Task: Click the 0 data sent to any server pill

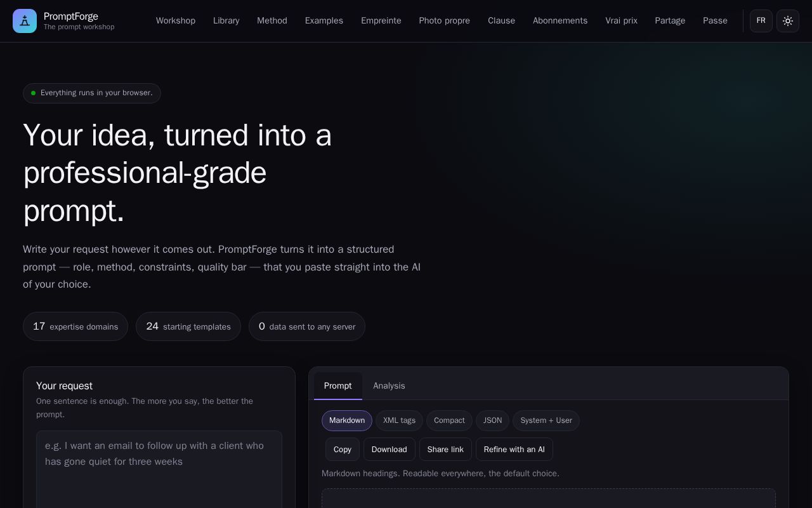Action: [x=307, y=326]
